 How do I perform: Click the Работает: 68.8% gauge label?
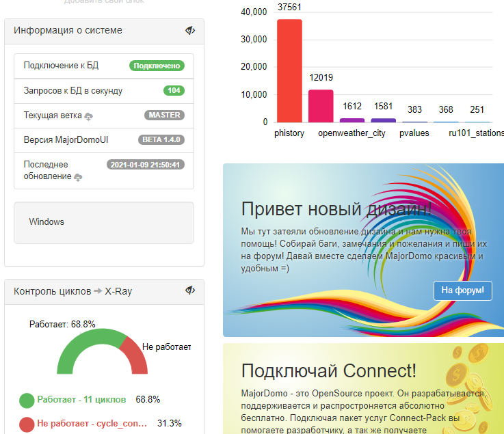[62, 324]
